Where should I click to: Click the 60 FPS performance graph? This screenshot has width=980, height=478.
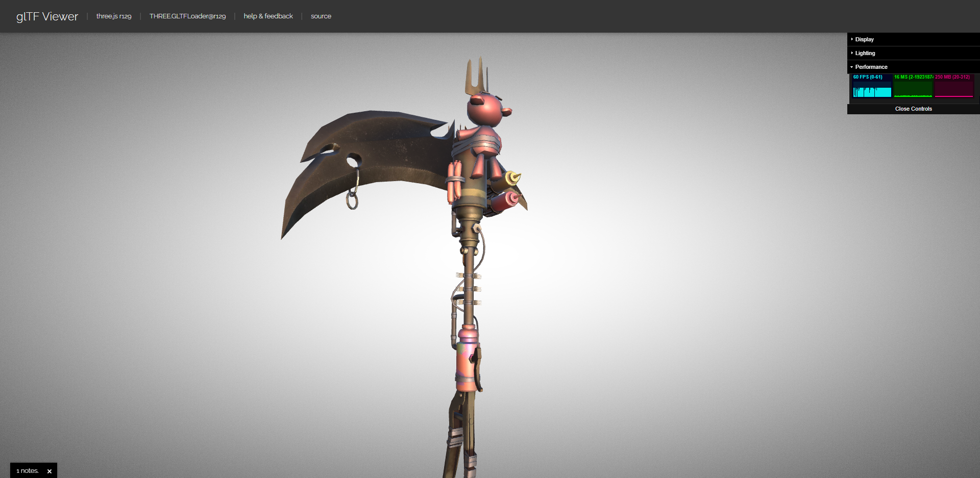871,87
